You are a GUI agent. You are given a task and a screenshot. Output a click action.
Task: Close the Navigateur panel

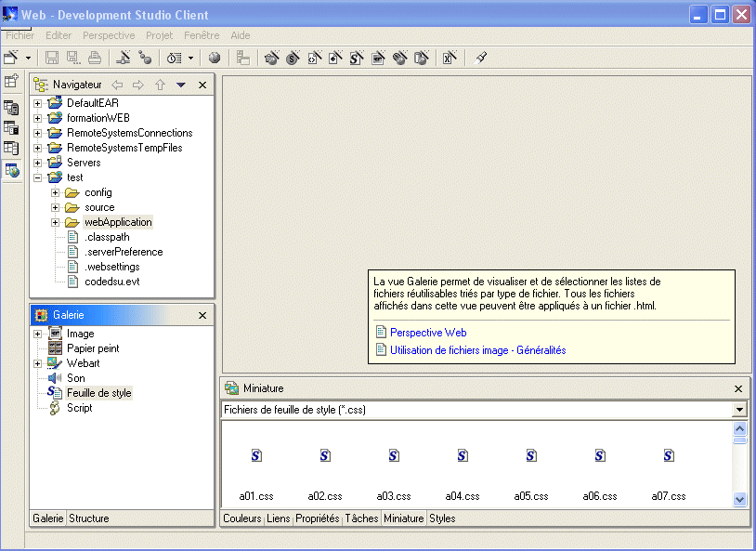[x=202, y=85]
